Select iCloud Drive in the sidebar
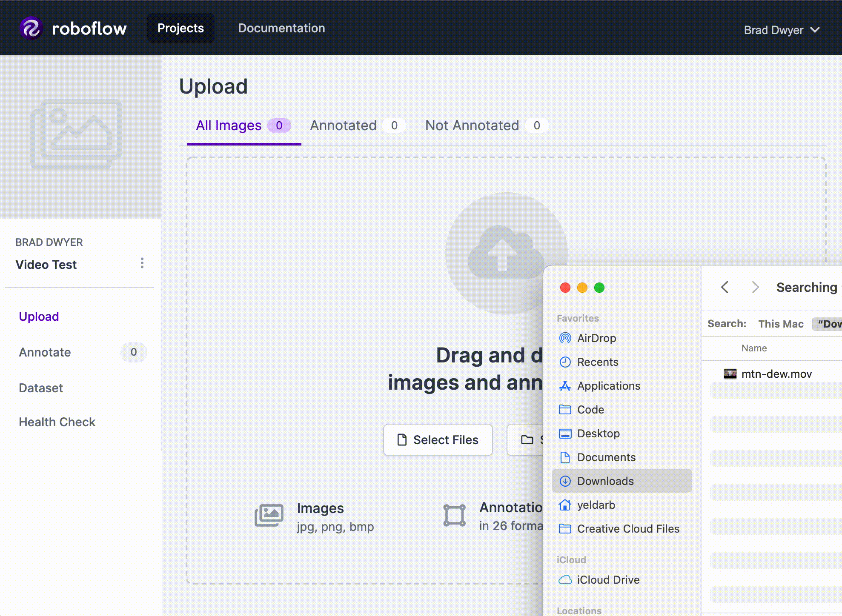The image size is (842, 616). (608, 580)
